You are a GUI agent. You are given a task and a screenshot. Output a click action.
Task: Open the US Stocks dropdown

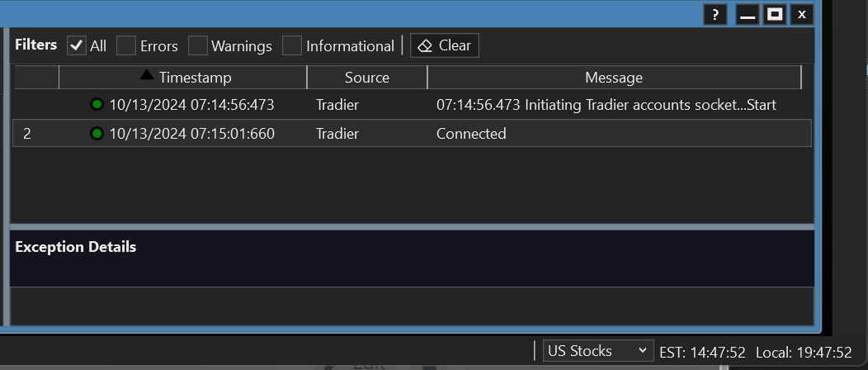[598, 351]
